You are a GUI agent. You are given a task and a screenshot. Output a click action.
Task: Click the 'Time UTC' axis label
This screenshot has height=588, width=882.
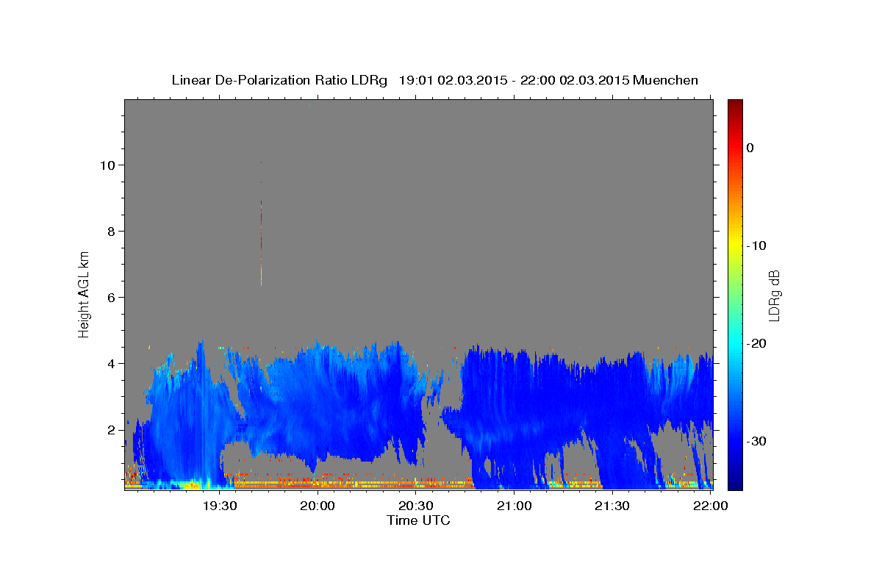[x=418, y=520]
